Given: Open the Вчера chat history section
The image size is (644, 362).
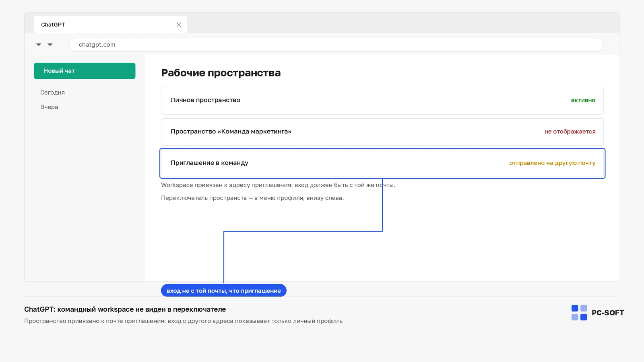Looking at the screenshot, I should pyautogui.click(x=49, y=107).
